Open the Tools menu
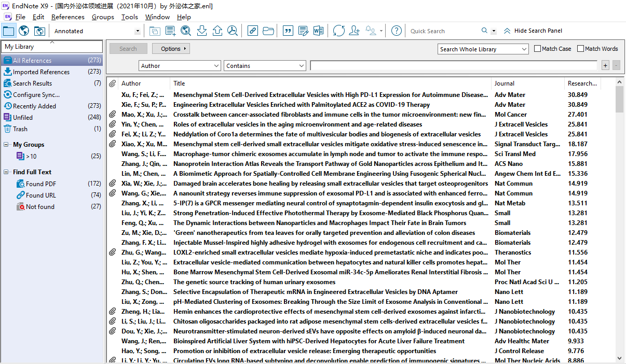Viewport: 626px width, 364px height. tap(130, 17)
